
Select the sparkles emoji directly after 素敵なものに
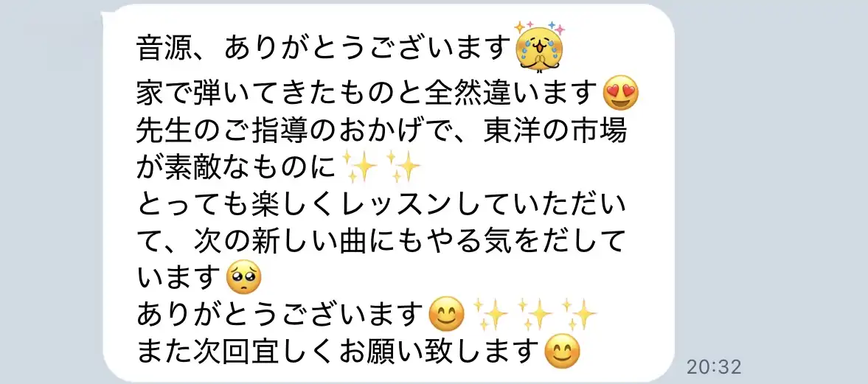coord(360,166)
